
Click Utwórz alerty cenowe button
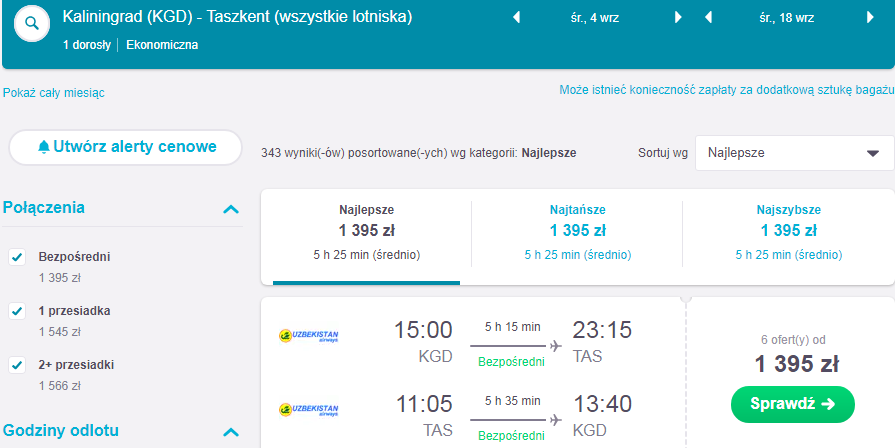pyautogui.click(x=126, y=147)
